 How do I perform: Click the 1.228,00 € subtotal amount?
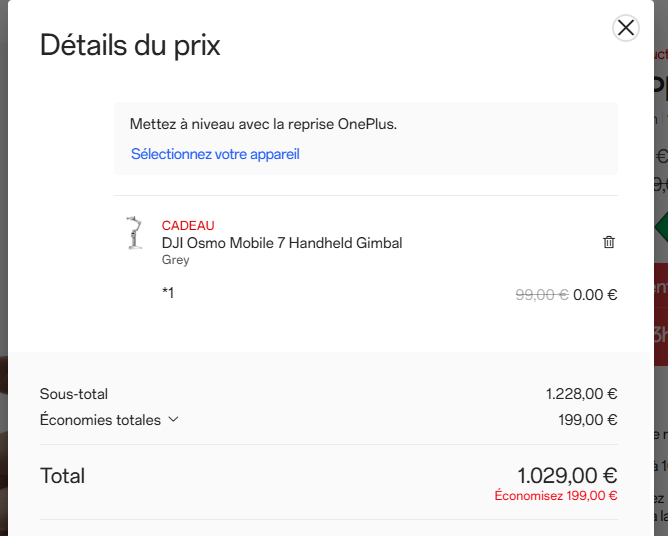click(x=581, y=394)
